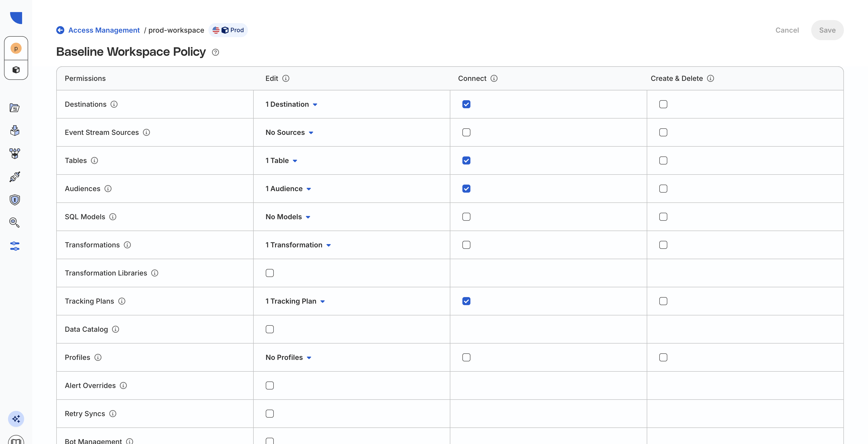
Task: Uncheck the Connect checkbox for Destinations
Action: pyautogui.click(x=466, y=104)
